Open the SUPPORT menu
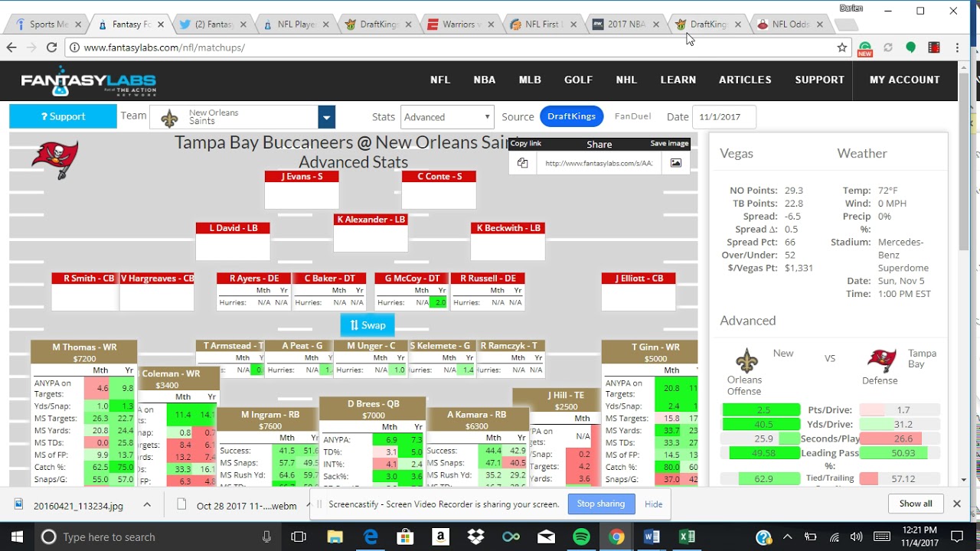The image size is (980, 551). pyautogui.click(x=819, y=80)
